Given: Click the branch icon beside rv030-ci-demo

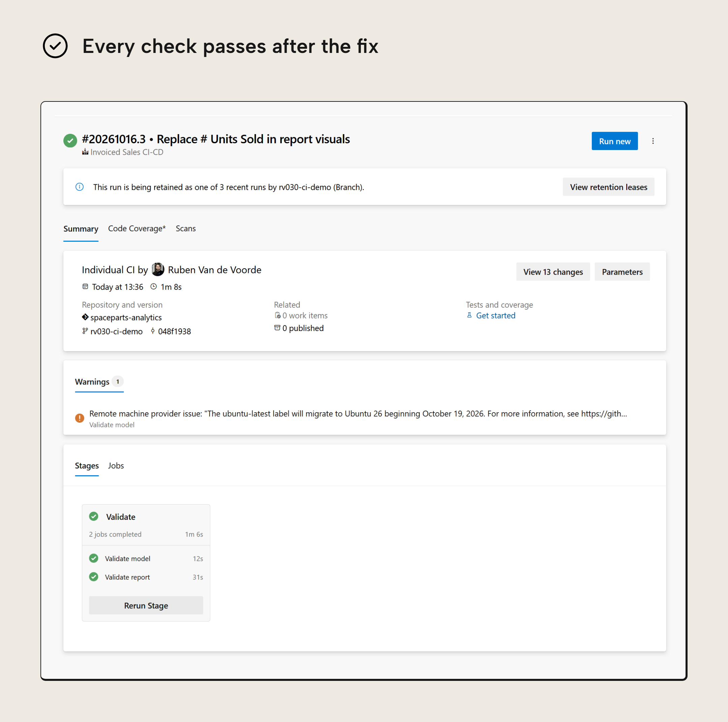Looking at the screenshot, I should (x=85, y=331).
